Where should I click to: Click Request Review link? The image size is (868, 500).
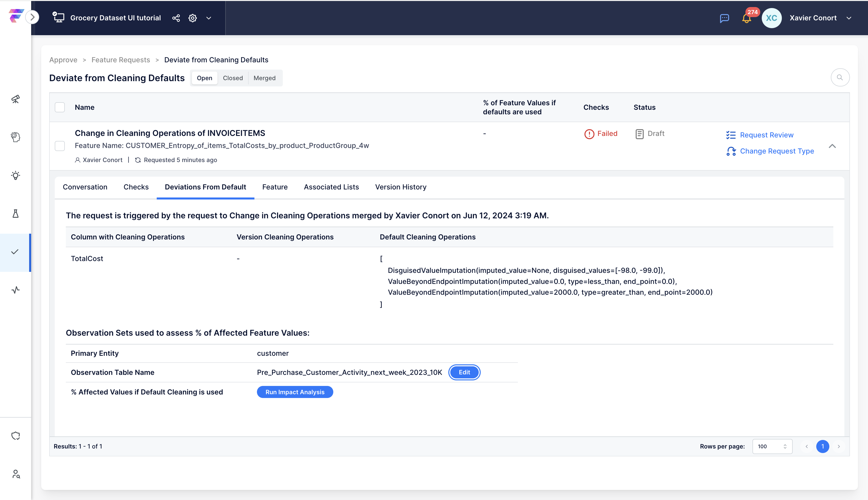click(x=767, y=135)
